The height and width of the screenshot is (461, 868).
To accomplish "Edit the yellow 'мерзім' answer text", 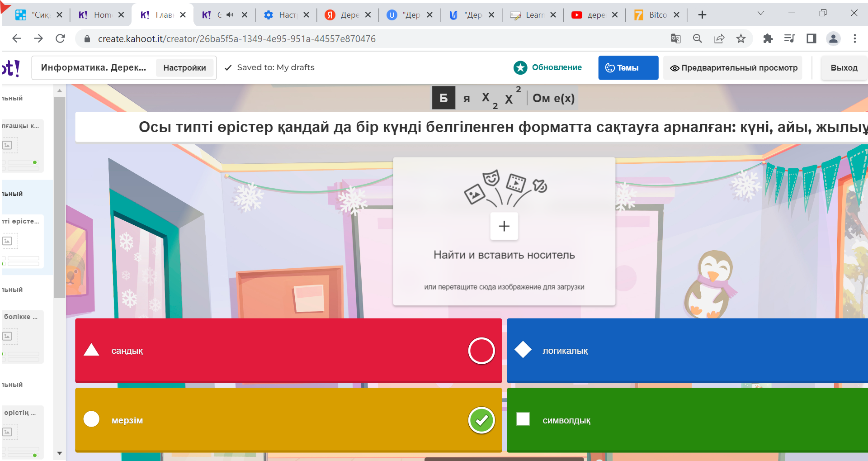I will (127, 420).
